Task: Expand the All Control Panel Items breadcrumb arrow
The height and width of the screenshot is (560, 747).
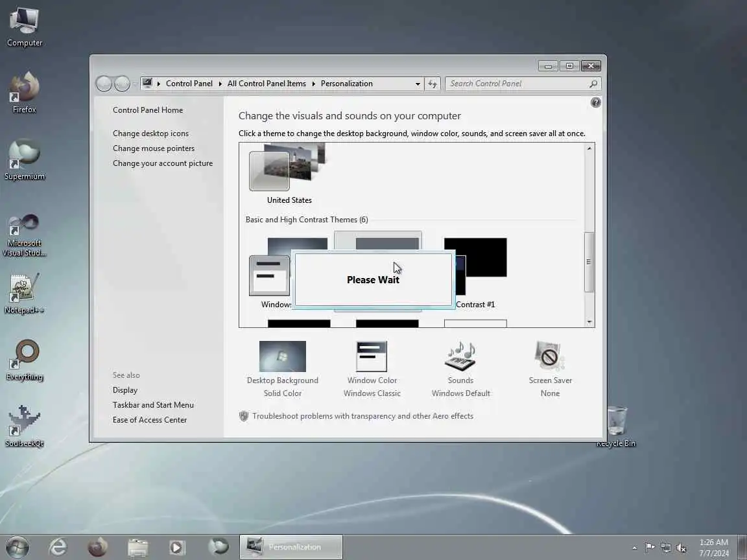Action: tap(313, 84)
